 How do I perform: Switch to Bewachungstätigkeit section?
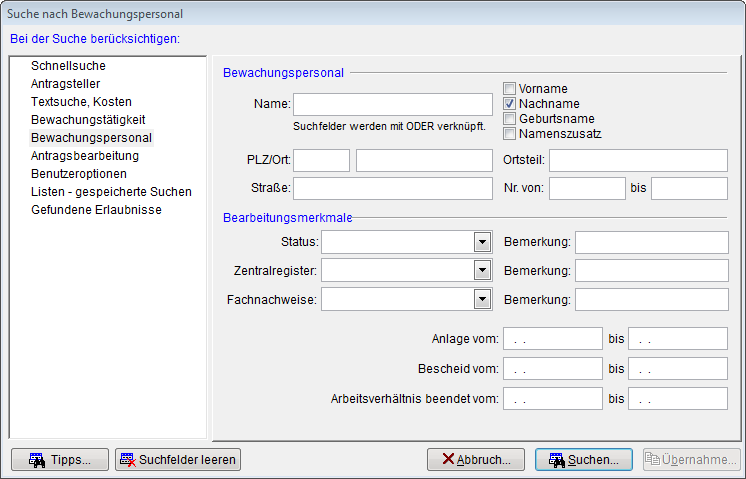[88, 120]
